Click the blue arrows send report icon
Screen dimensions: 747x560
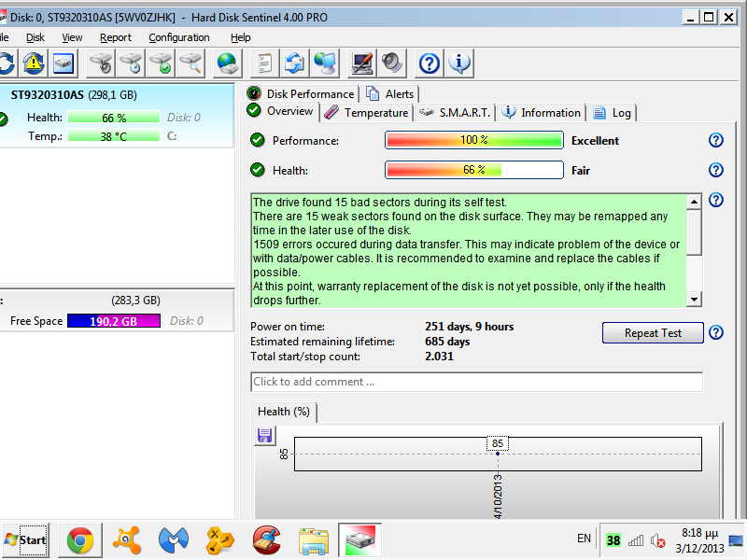click(x=294, y=63)
